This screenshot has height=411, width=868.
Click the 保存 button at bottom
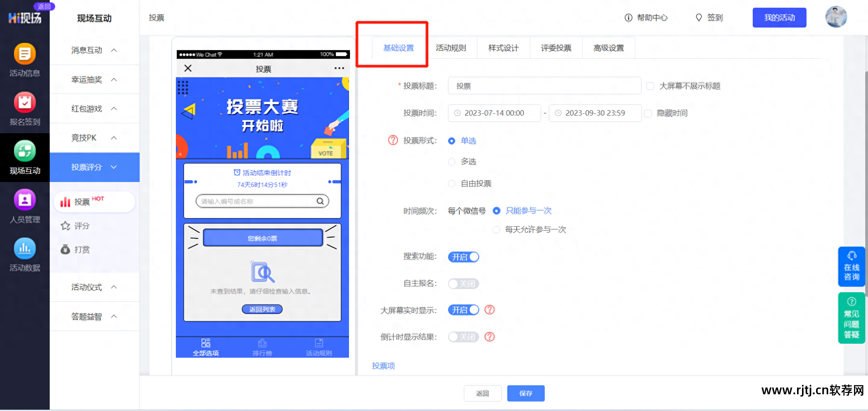526,393
